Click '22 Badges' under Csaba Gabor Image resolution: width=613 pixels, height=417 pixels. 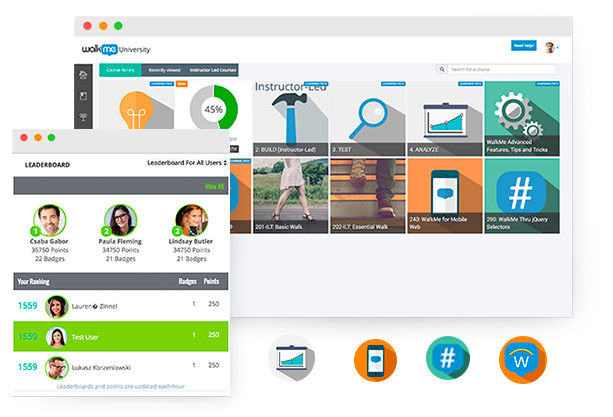50,259
